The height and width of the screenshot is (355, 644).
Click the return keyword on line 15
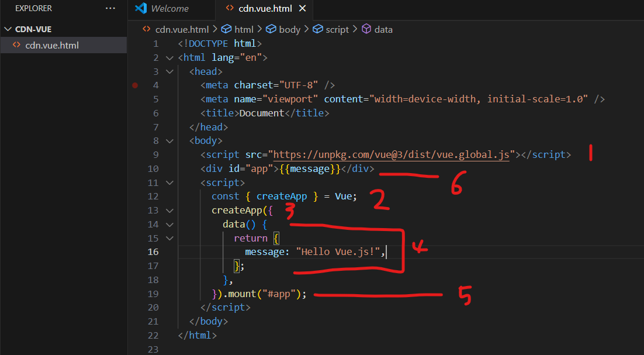(x=251, y=238)
